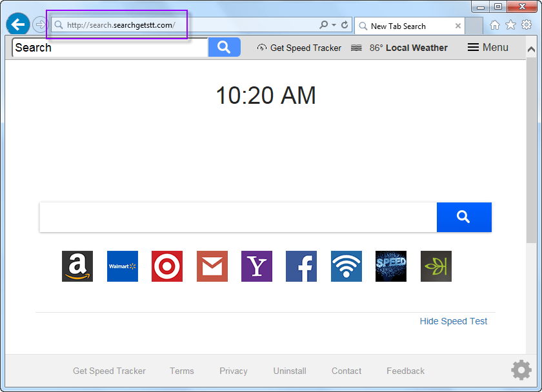Go back using the browser back arrow
The height and width of the screenshot is (392, 542).
[x=18, y=24]
